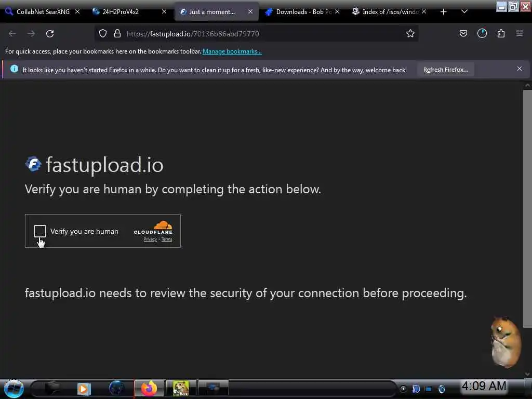Switch to the Downloads - Bob Po tab
Viewport: 532px width, 399px height.
point(302,12)
